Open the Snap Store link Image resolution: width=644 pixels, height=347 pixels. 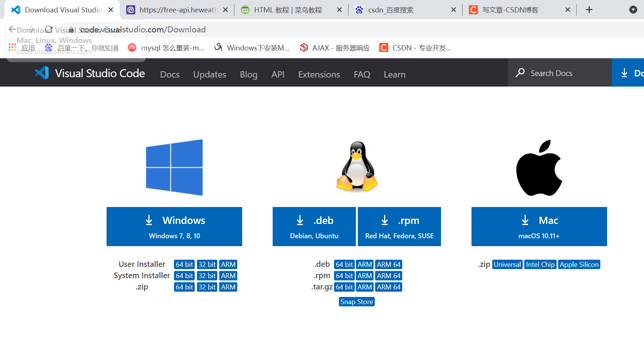click(x=357, y=302)
